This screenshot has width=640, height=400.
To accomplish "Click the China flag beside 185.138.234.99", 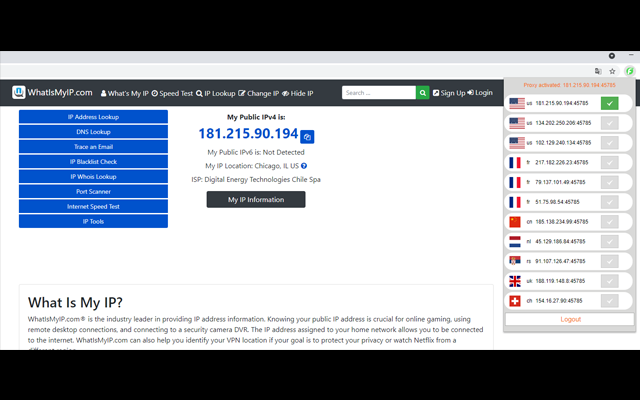I will click(x=515, y=222).
